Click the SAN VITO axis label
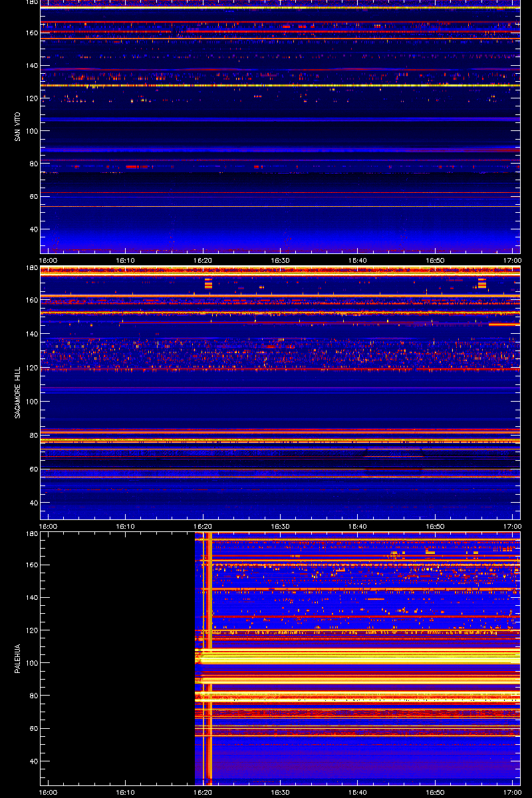 click(x=17, y=126)
